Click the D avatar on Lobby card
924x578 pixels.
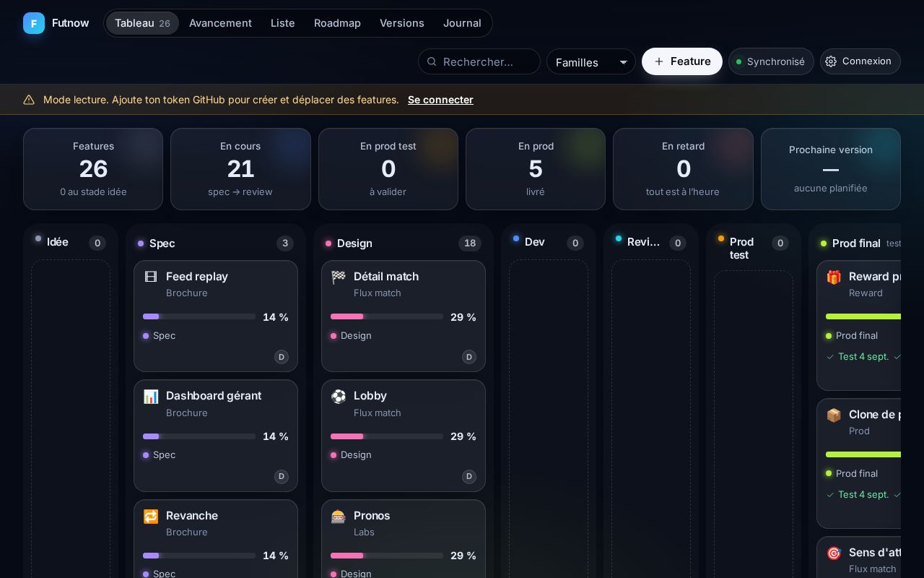pos(469,477)
